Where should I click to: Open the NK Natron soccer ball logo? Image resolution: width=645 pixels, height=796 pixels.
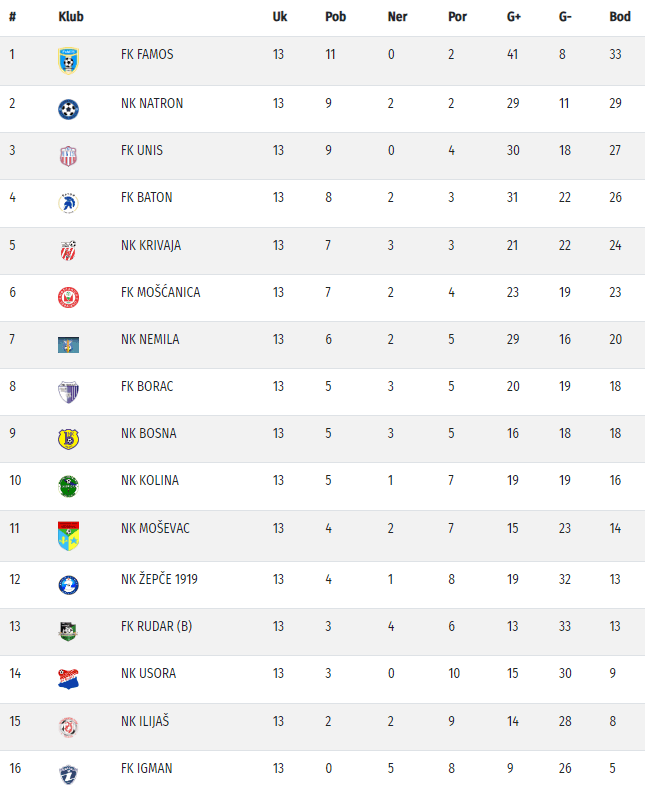click(68, 110)
